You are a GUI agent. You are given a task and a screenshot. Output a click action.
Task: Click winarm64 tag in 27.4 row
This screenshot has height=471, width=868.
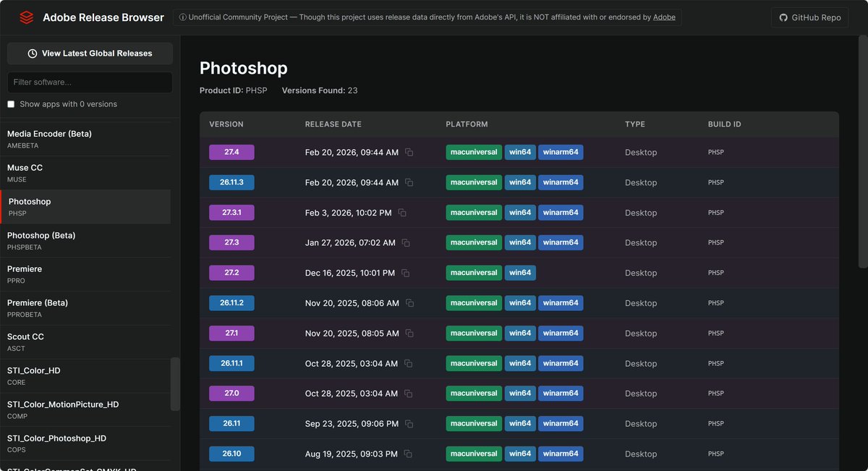click(561, 152)
